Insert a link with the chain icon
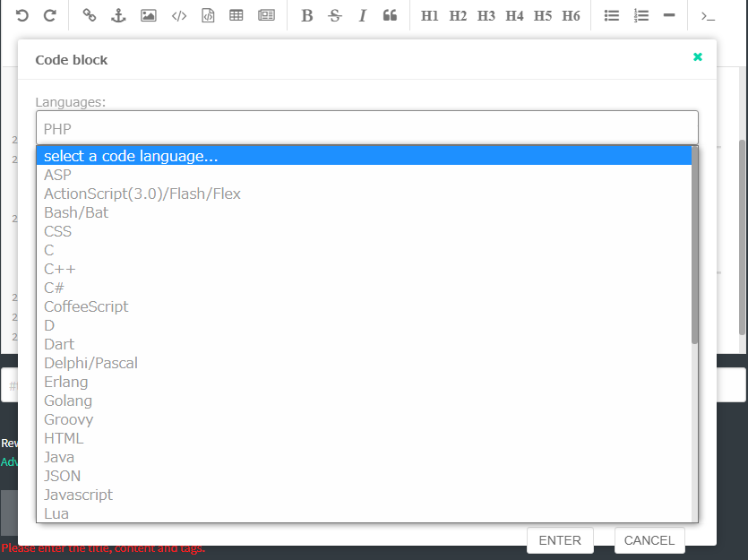Screen dimensions: 748x560 click(90, 16)
